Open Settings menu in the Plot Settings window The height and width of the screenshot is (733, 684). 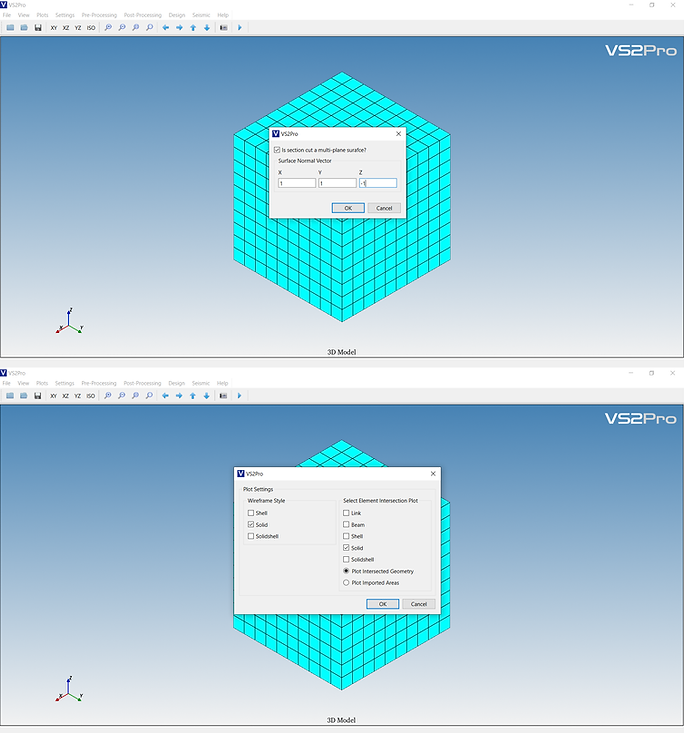(x=65, y=383)
